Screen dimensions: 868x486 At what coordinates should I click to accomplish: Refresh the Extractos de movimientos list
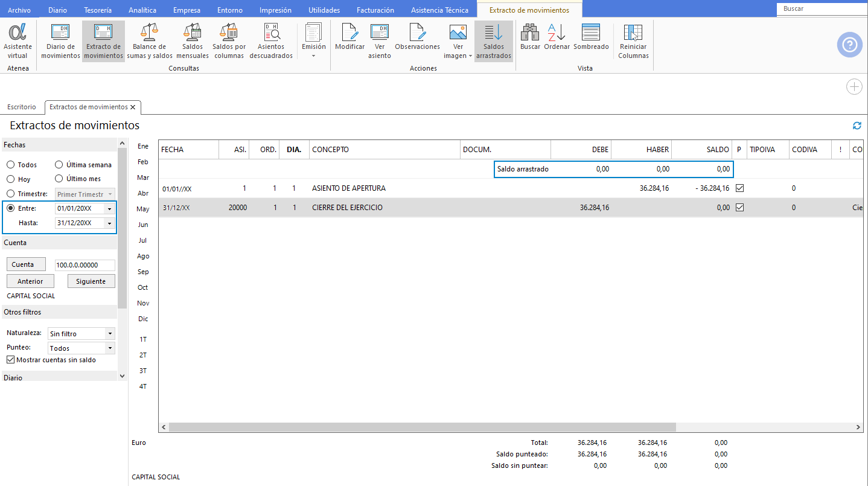point(857,126)
